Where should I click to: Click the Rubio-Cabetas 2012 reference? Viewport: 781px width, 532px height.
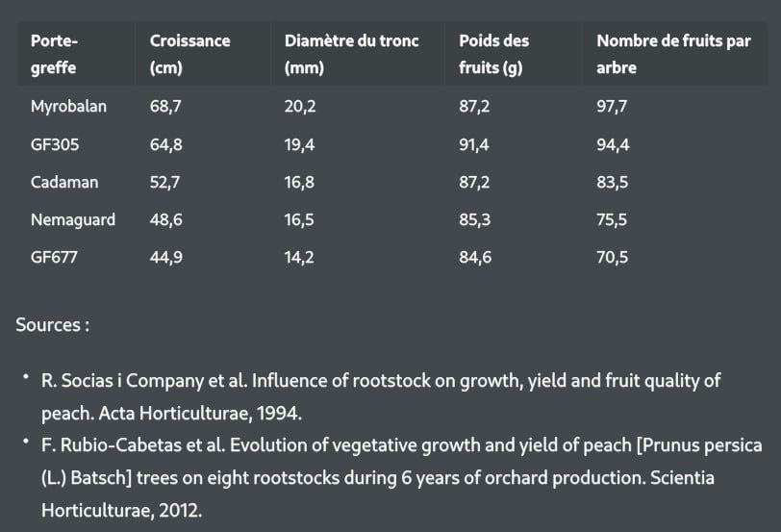pyautogui.click(x=401, y=477)
